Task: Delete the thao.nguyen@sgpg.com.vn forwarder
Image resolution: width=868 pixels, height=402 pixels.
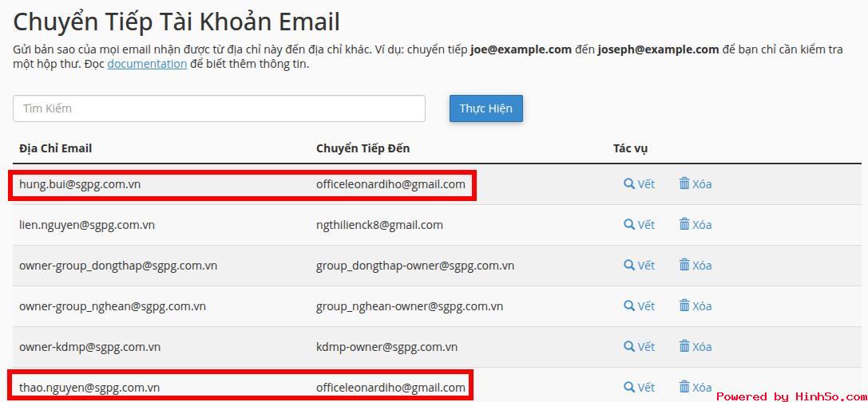Action: [x=695, y=388]
